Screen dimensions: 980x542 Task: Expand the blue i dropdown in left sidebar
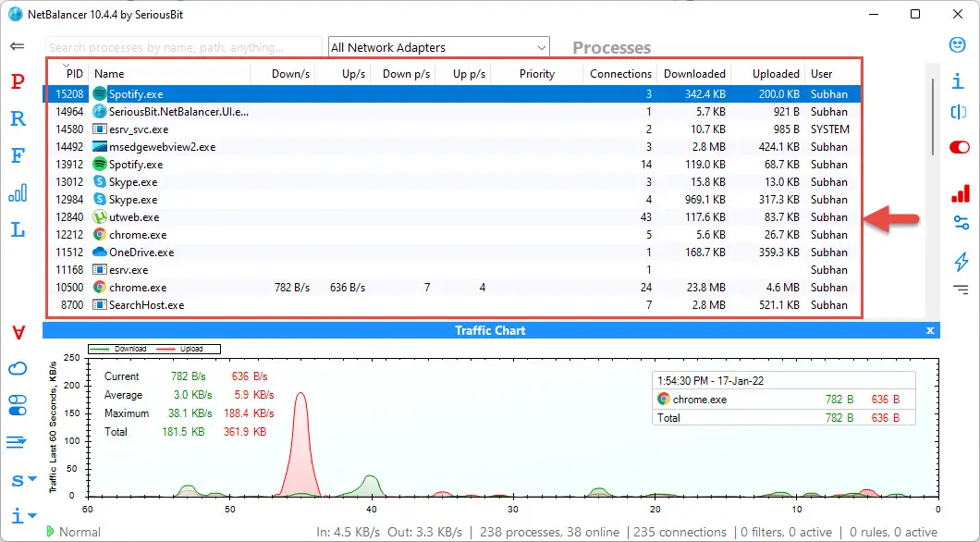click(x=24, y=516)
